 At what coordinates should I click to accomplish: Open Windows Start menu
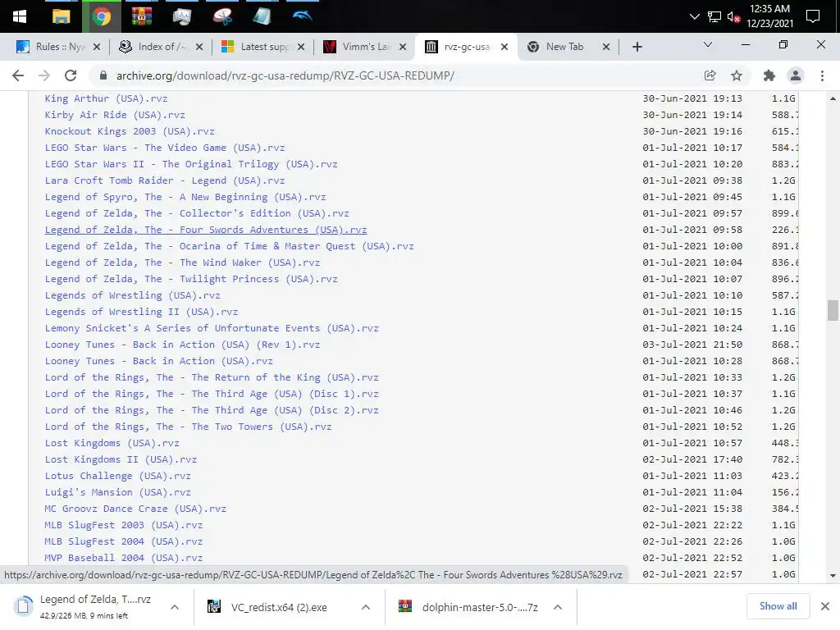tap(20, 16)
